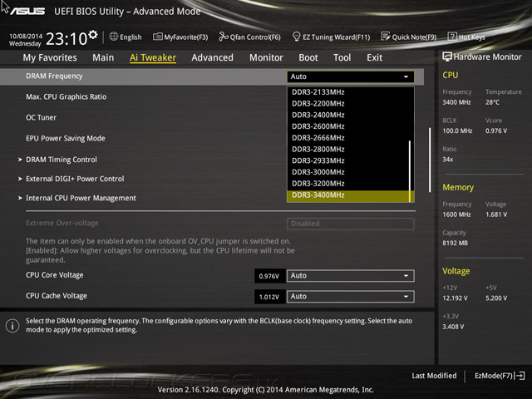The height and width of the screenshot is (399, 532).
Task: Open the Tool tab
Action: coord(342,57)
